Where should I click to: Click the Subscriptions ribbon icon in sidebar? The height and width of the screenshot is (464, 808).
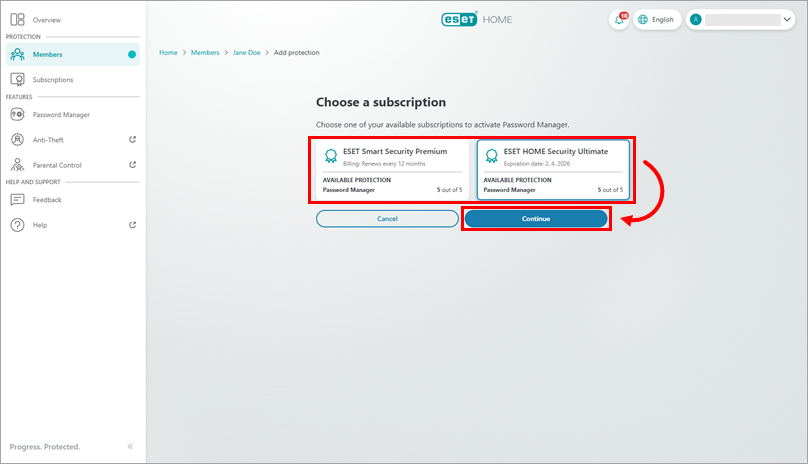coord(18,79)
